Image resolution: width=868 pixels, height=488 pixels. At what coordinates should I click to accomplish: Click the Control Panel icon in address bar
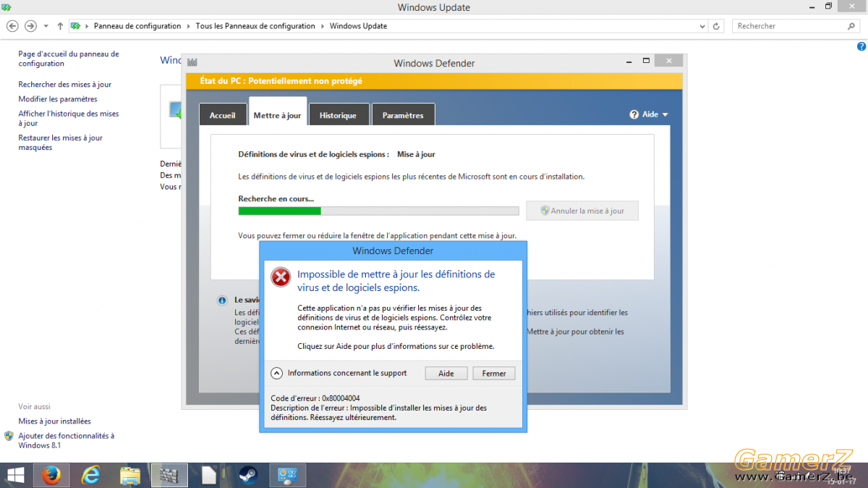click(75, 26)
